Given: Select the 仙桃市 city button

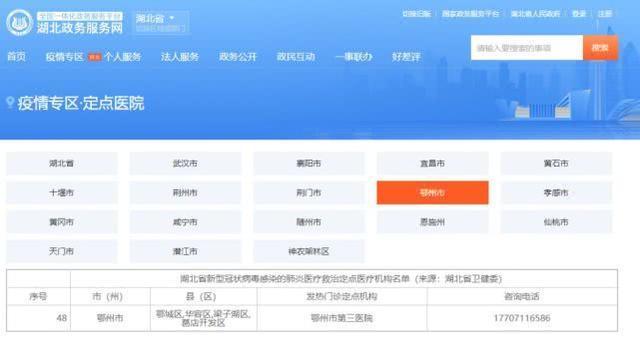Looking at the screenshot, I should (556, 222).
